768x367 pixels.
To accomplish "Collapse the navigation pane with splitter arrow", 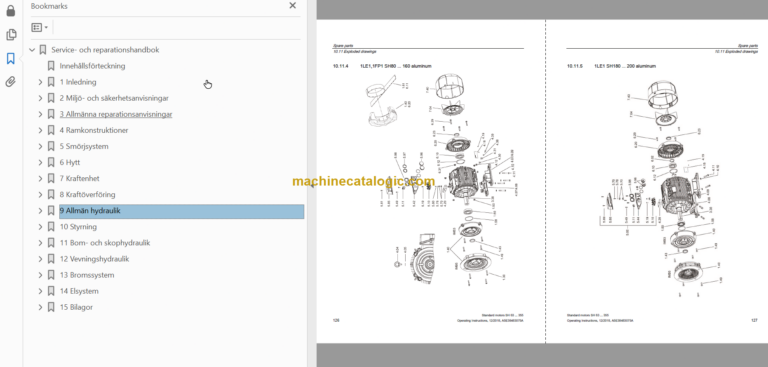I will pyautogui.click(x=311, y=186).
